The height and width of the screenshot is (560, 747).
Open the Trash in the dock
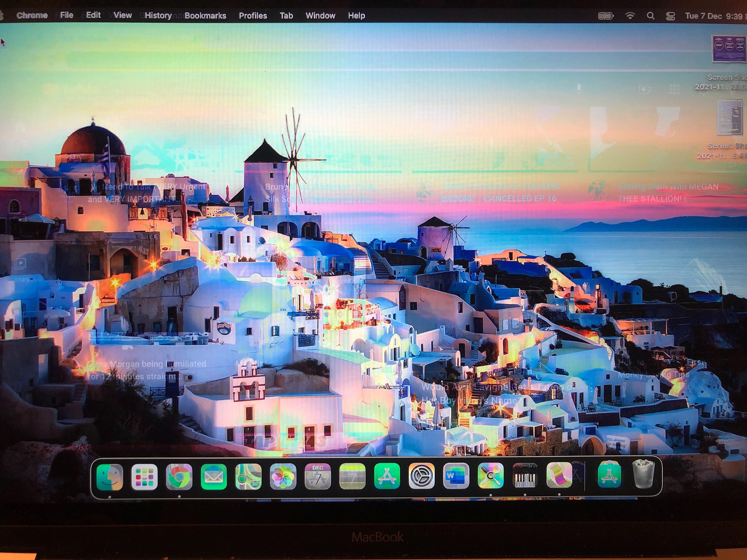tap(643, 475)
